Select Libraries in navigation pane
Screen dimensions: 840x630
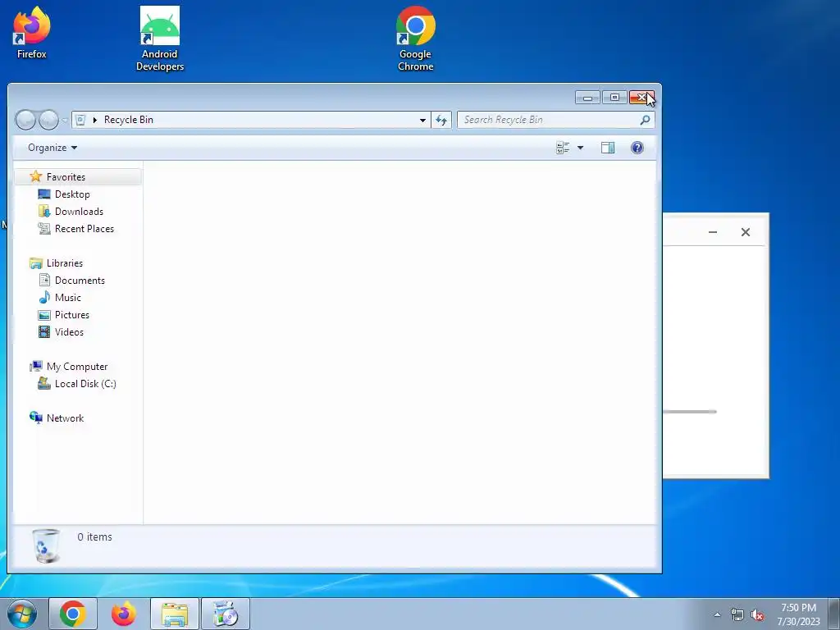[64, 263]
